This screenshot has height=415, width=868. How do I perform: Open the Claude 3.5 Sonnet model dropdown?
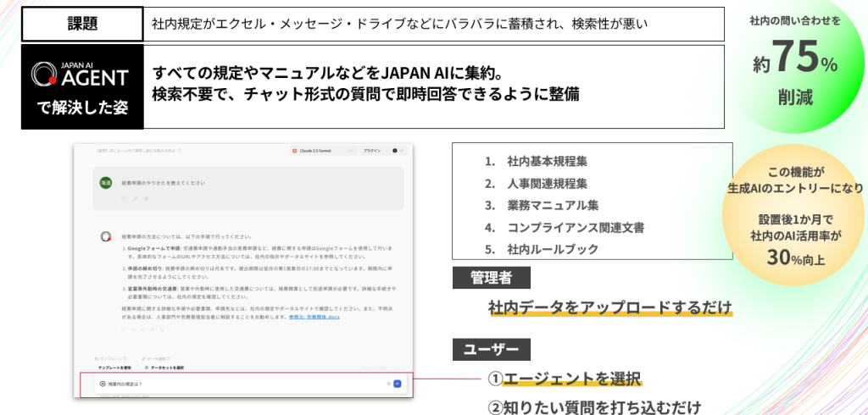click(x=323, y=151)
